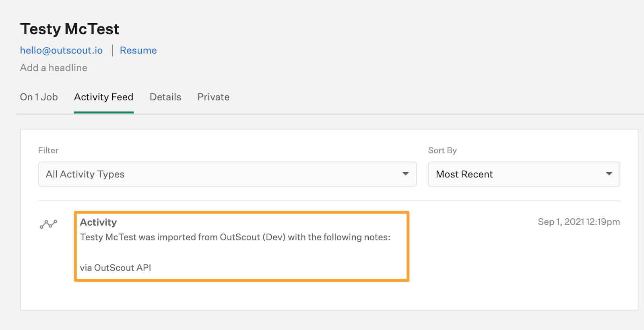Viewport: 644px width, 330px height.
Task: Go to the Private tab
Action: coord(213,97)
